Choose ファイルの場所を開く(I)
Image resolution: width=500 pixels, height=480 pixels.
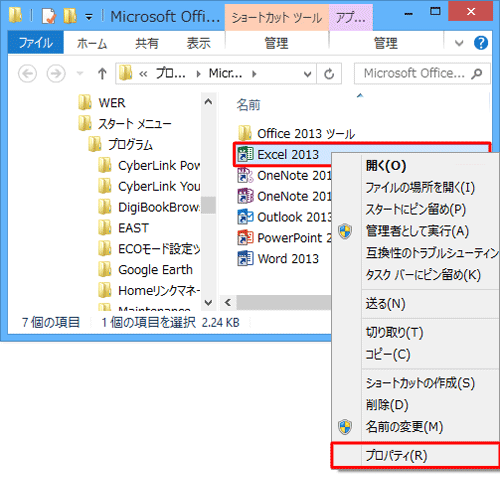420,188
